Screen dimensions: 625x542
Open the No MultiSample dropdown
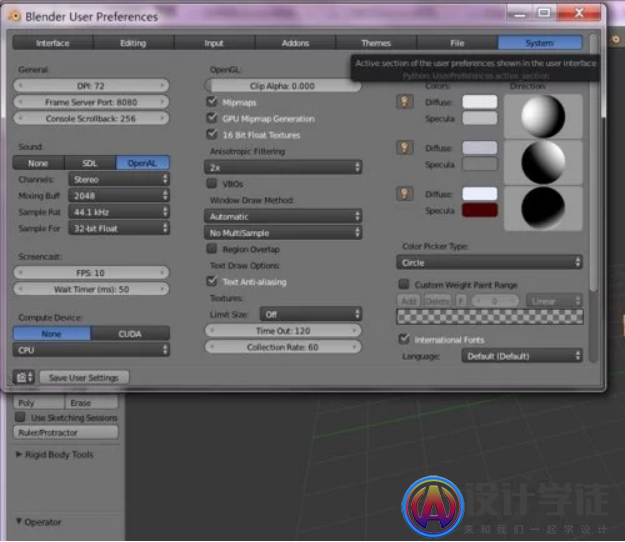tap(283, 233)
